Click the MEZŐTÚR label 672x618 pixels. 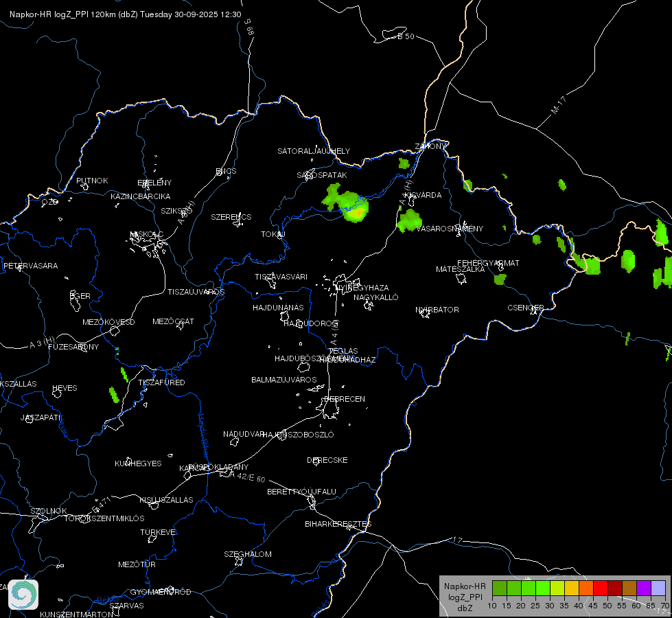[137, 564]
